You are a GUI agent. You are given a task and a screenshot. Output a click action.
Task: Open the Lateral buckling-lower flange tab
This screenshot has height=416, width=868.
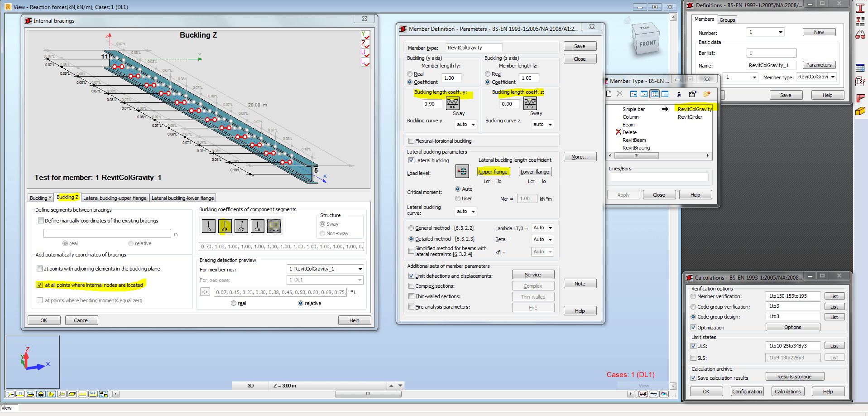click(183, 198)
